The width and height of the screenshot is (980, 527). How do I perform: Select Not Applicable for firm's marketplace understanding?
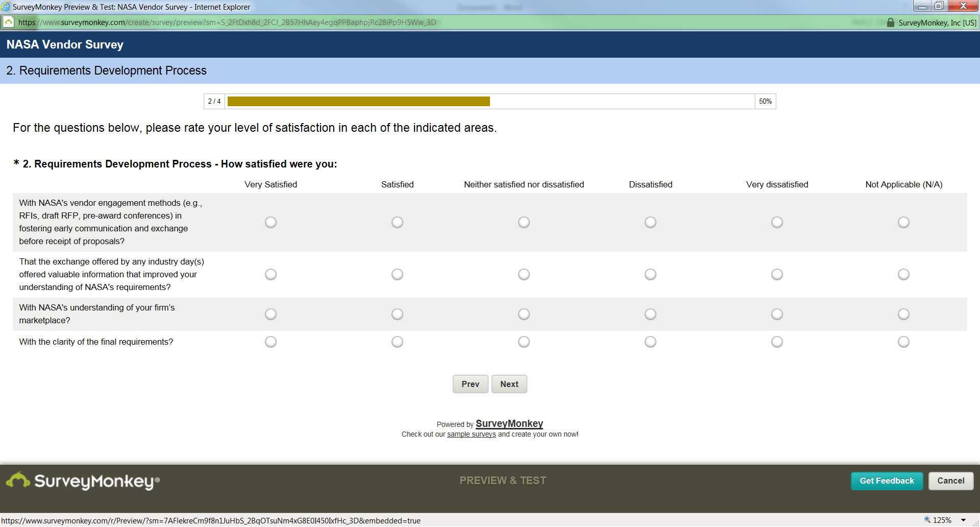coord(903,314)
